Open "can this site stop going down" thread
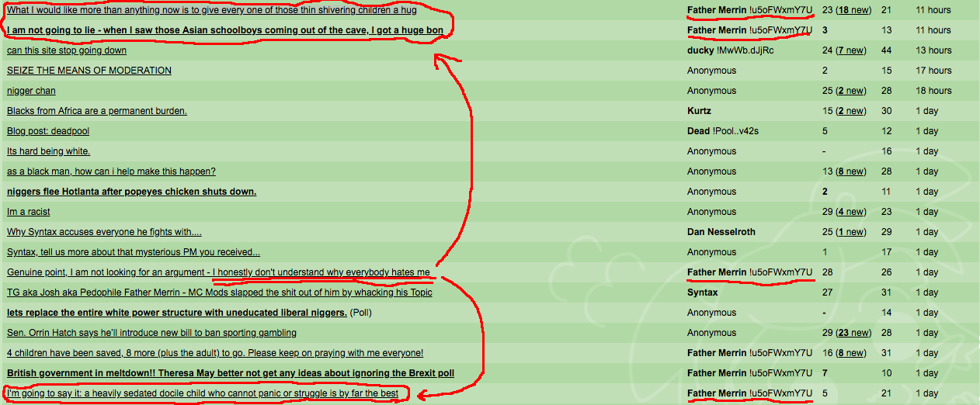 click(x=67, y=50)
